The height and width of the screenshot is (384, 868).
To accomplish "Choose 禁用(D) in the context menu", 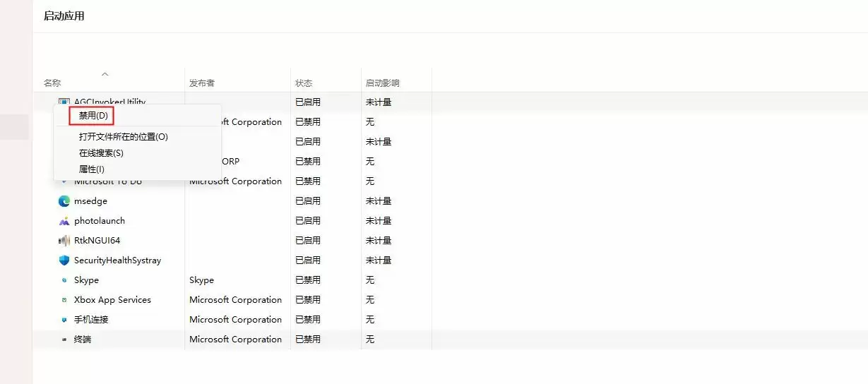I will point(93,116).
